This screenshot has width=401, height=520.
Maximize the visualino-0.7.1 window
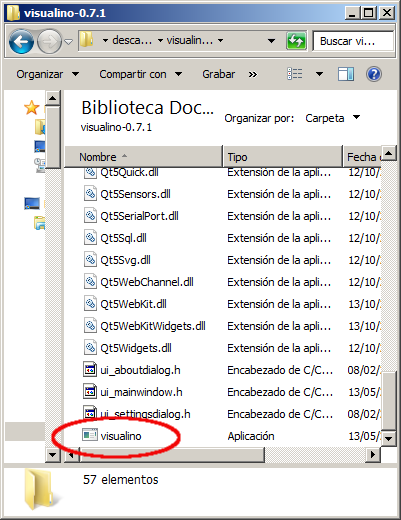[x=369, y=13]
